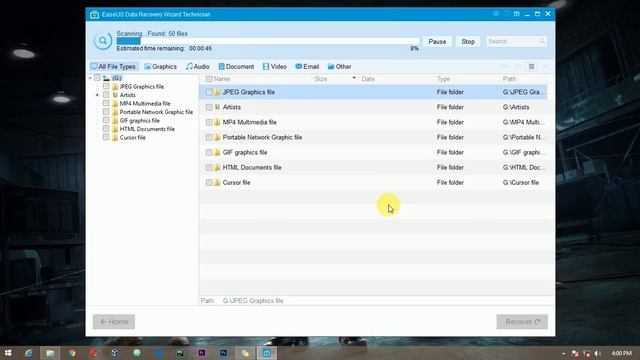This screenshot has height=360, width=640.
Task: Click the Cursor file folder icon in list
Action: [x=217, y=183]
